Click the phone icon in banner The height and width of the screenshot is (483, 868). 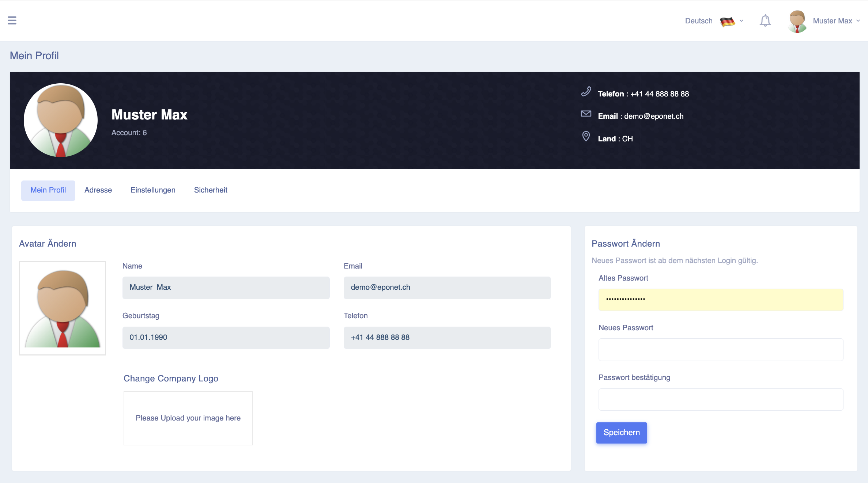[586, 91]
